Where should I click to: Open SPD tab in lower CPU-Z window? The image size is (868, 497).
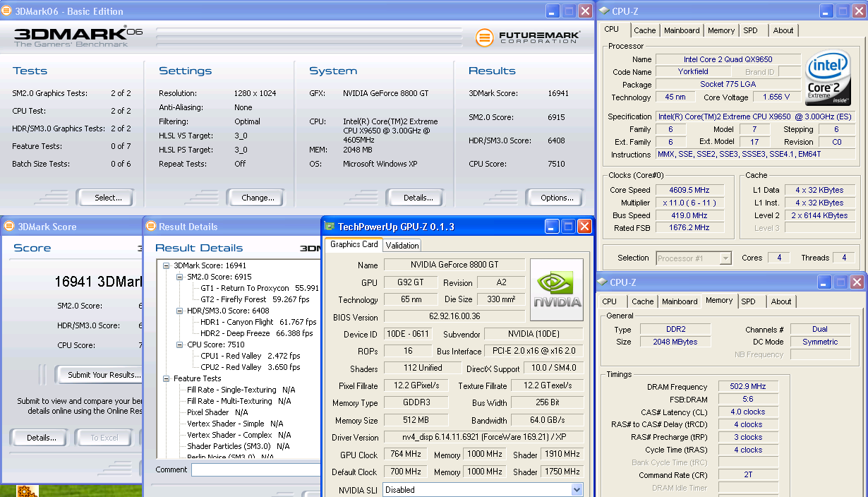pos(749,301)
